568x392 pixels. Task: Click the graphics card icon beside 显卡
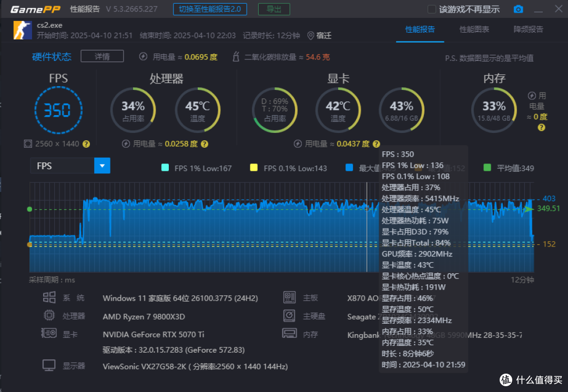49,333
